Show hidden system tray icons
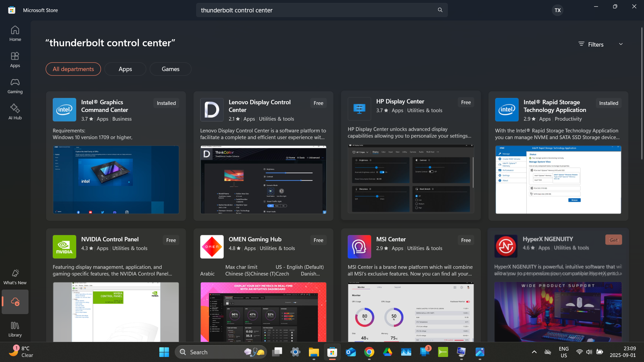The image size is (644, 362). (x=534, y=352)
